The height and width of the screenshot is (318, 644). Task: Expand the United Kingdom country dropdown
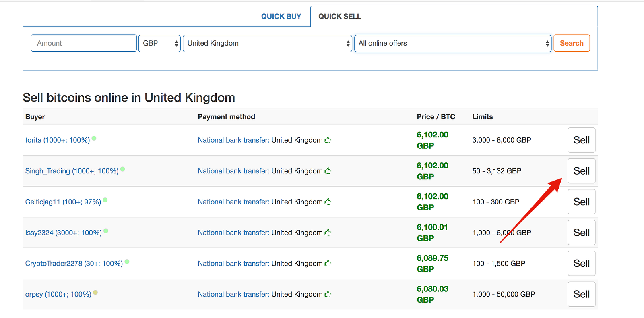pos(267,43)
